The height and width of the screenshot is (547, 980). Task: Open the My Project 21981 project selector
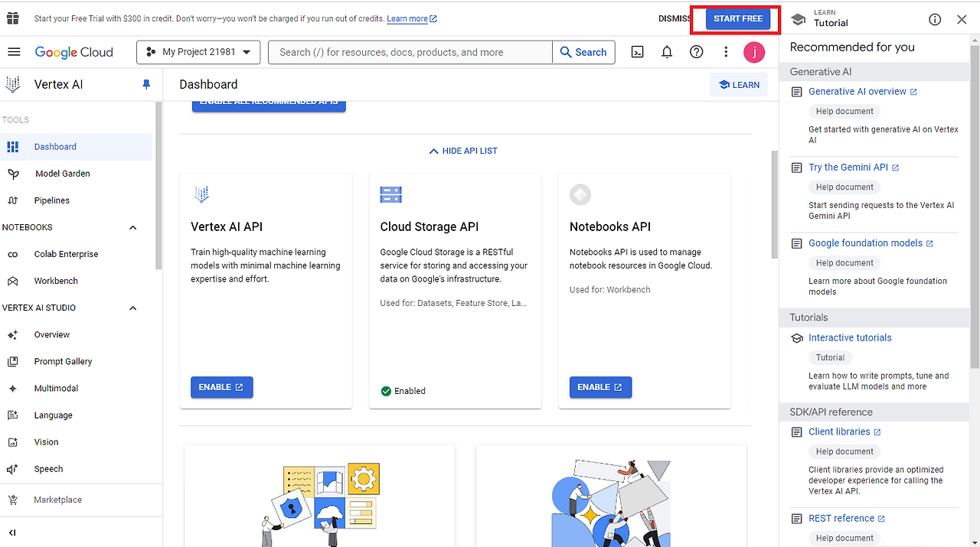(198, 52)
